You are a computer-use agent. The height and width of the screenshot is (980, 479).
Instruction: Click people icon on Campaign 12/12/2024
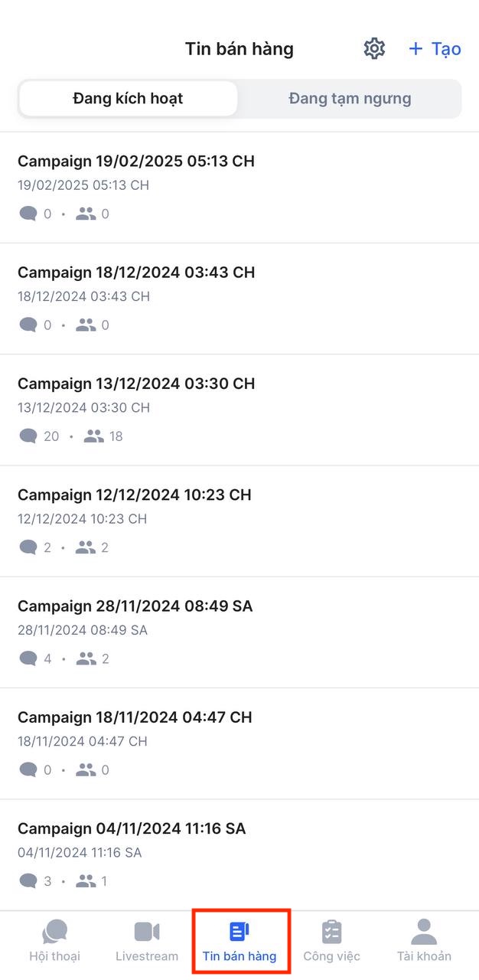click(86, 547)
